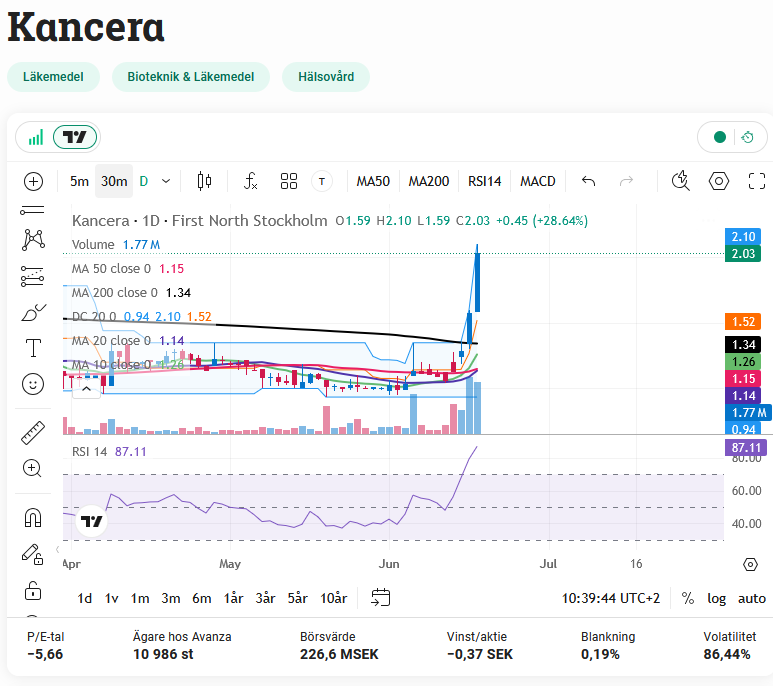This screenshot has width=773, height=686.
Task: Expand the interval dropdown chevron
Action: click(166, 181)
